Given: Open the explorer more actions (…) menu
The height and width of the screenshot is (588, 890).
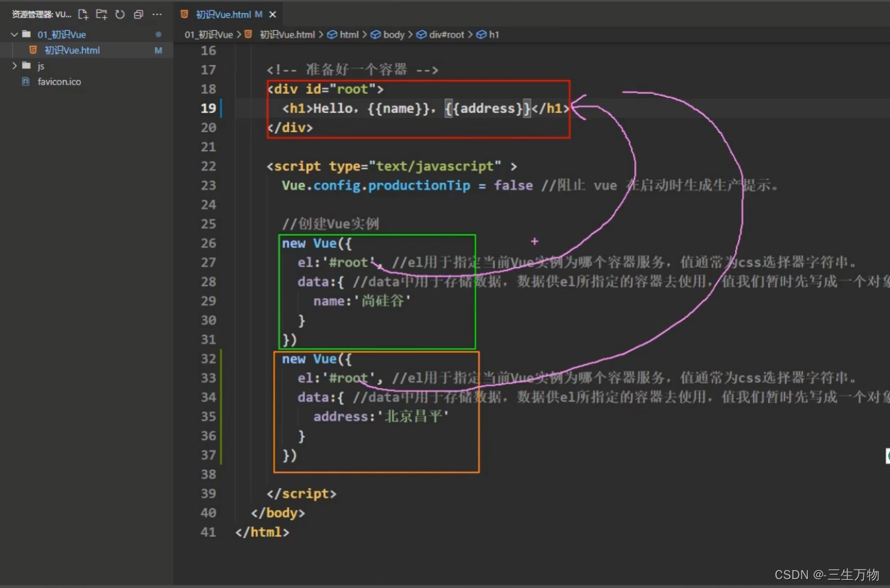Looking at the screenshot, I should point(157,14).
